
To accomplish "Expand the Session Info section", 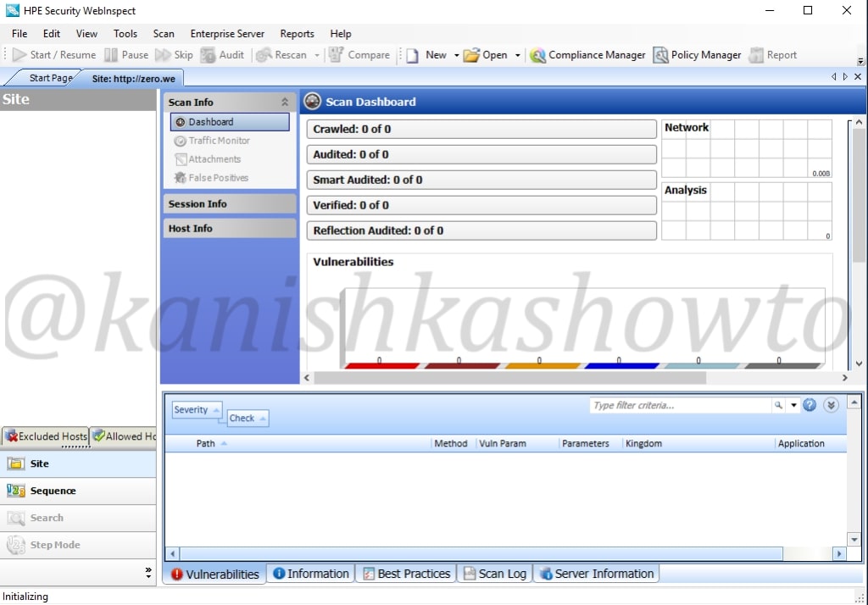I will 230,203.
